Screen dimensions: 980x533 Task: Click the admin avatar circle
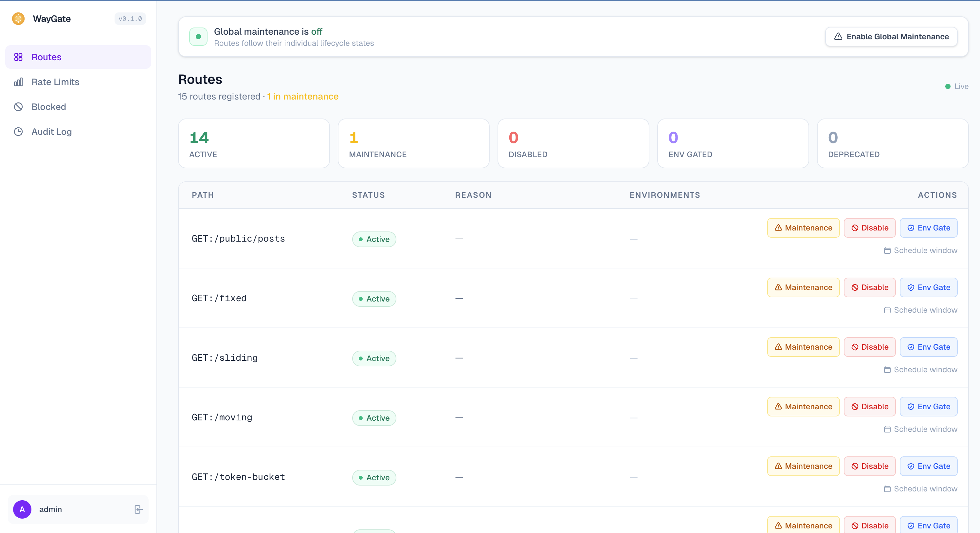point(22,509)
